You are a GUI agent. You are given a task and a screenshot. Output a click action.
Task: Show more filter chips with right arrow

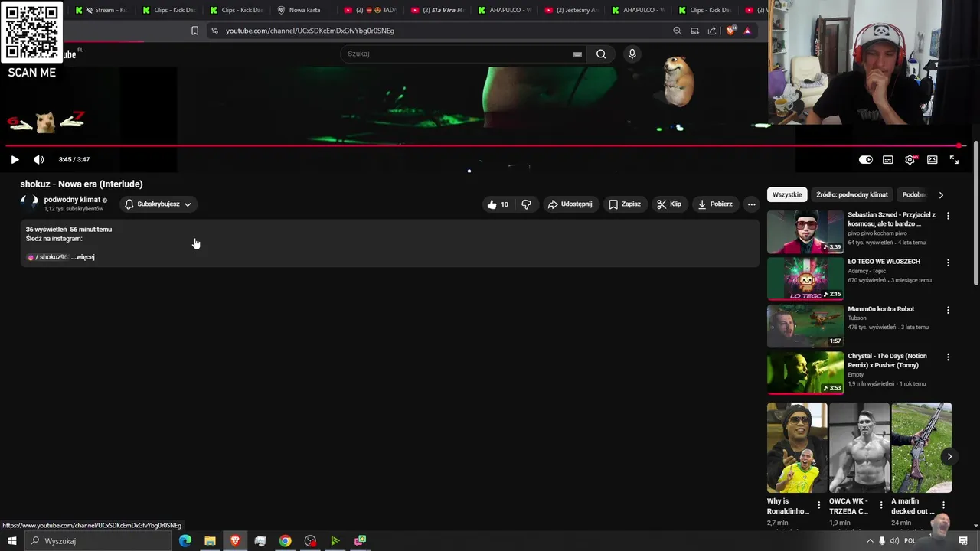tap(941, 195)
